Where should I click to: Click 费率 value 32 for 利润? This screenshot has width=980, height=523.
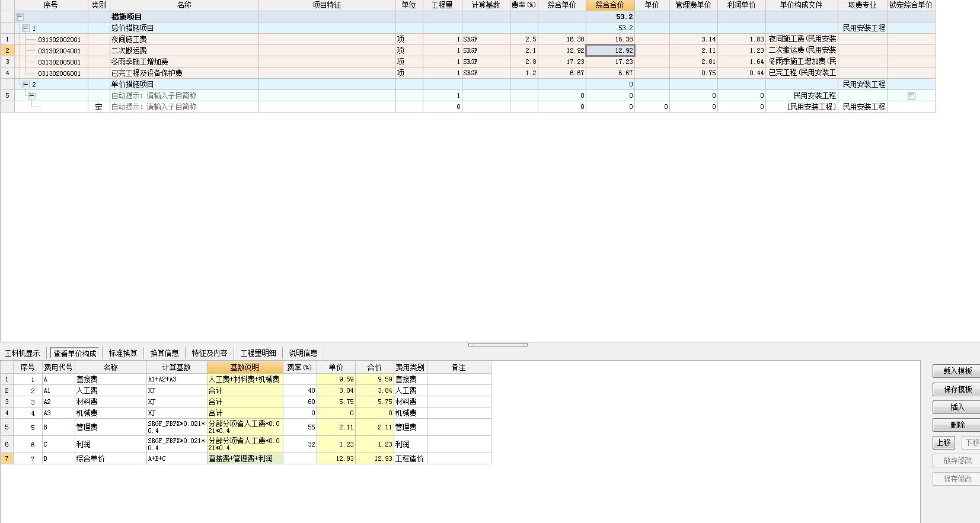click(300, 444)
